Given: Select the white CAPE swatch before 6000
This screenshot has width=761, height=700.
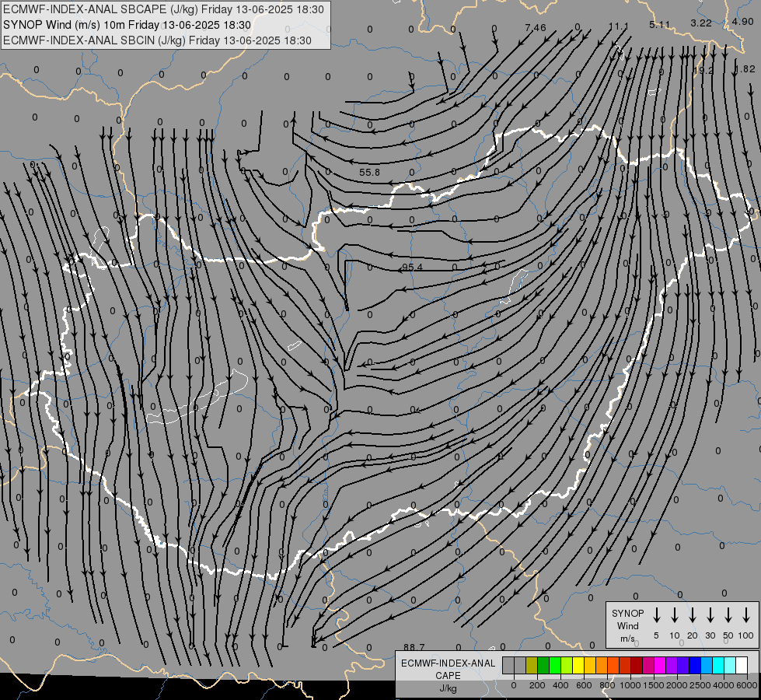Looking at the screenshot, I should pyautogui.click(x=742, y=665).
